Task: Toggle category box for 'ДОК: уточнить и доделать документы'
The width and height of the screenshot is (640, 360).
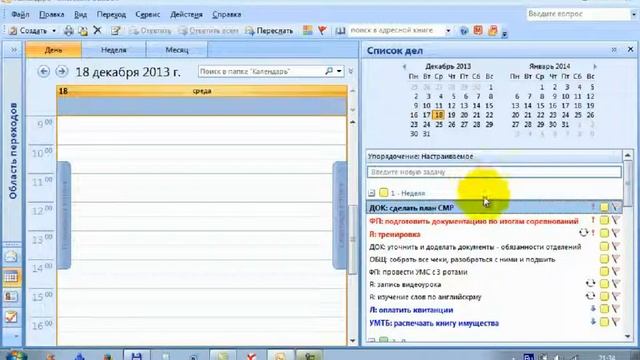Action: click(604, 246)
